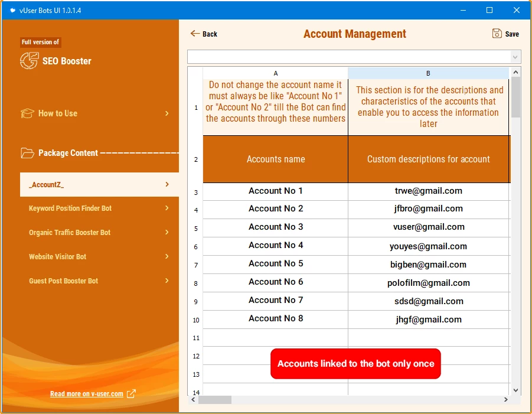
Task: Select cell Account No 3
Action: coord(276,227)
